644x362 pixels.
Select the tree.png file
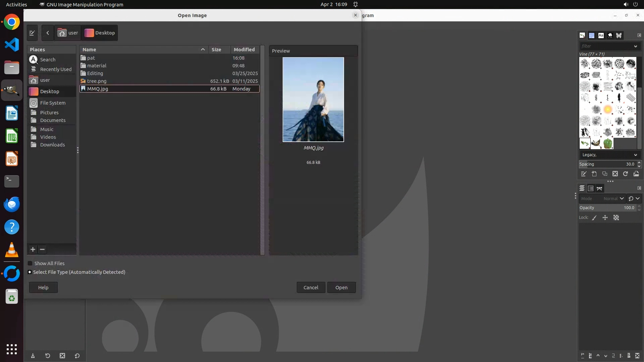coord(97,81)
